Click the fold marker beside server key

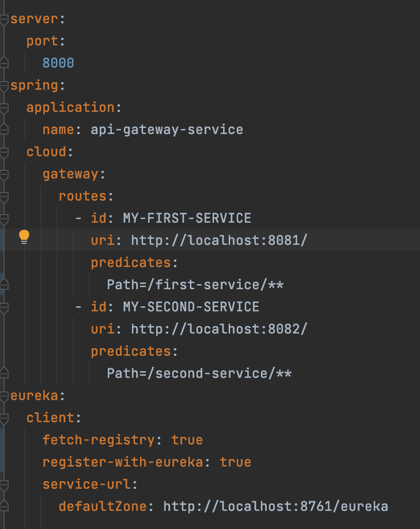pos(4,19)
